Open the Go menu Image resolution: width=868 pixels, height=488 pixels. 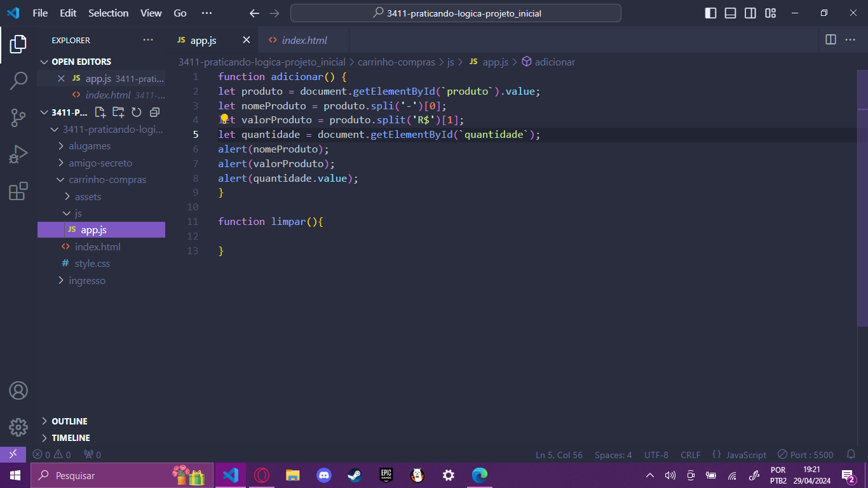pyautogui.click(x=180, y=13)
